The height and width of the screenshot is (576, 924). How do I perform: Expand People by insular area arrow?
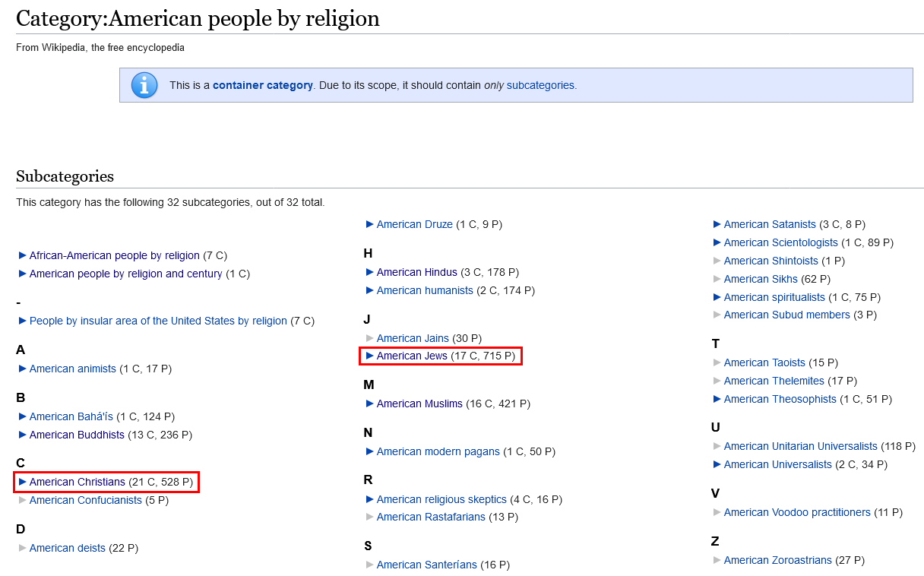[x=23, y=321]
